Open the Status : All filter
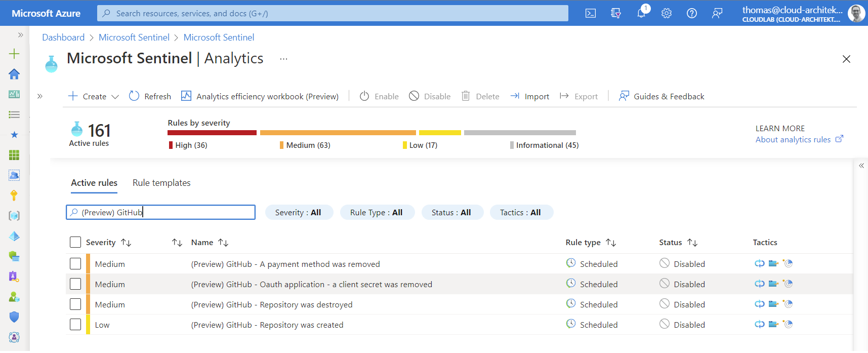Screen dimensions: 868x353 coord(452,212)
